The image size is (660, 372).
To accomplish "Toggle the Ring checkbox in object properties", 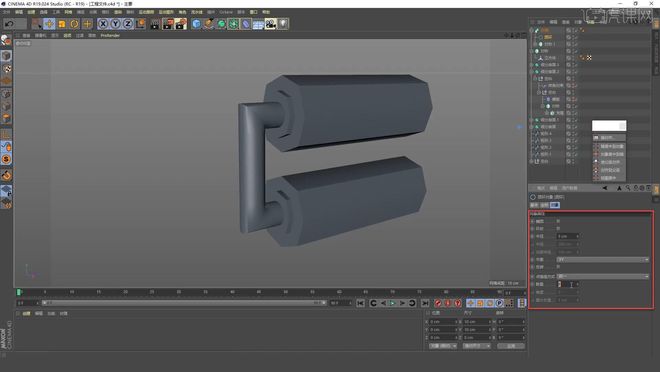I will (558, 229).
